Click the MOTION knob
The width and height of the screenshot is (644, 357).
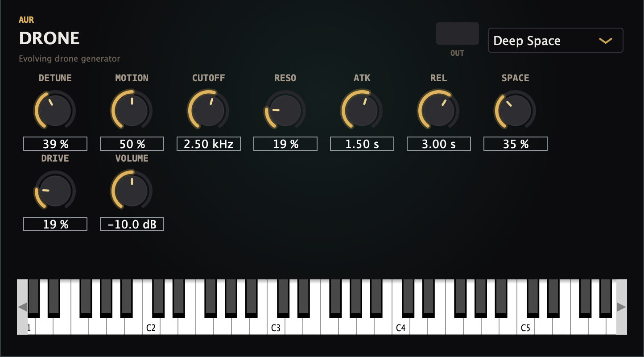pyautogui.click(x=132, y=110)
